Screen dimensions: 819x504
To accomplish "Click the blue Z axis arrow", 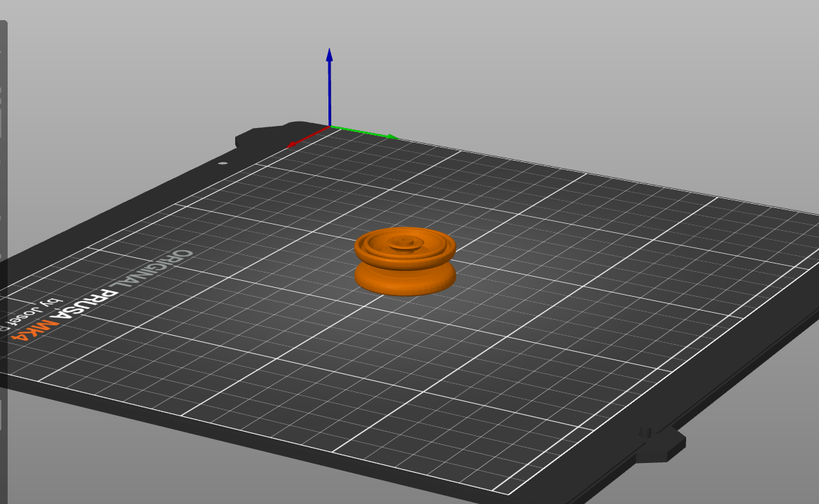I will 329,87.
